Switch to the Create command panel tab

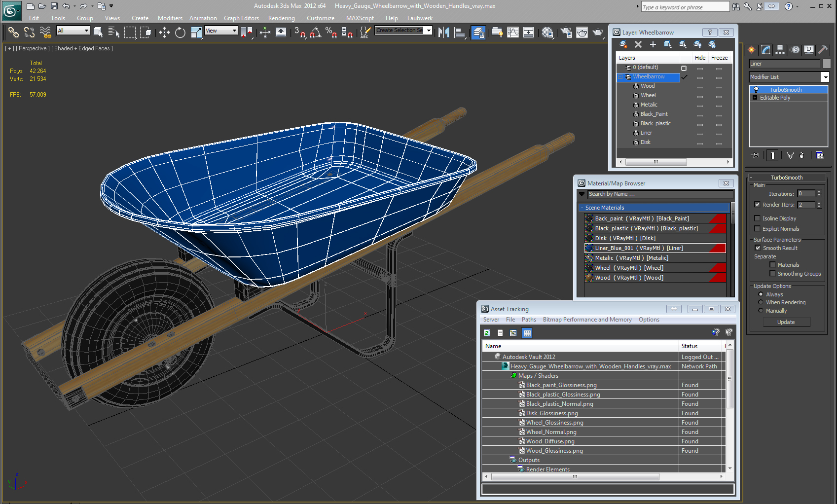click(751, 50)
